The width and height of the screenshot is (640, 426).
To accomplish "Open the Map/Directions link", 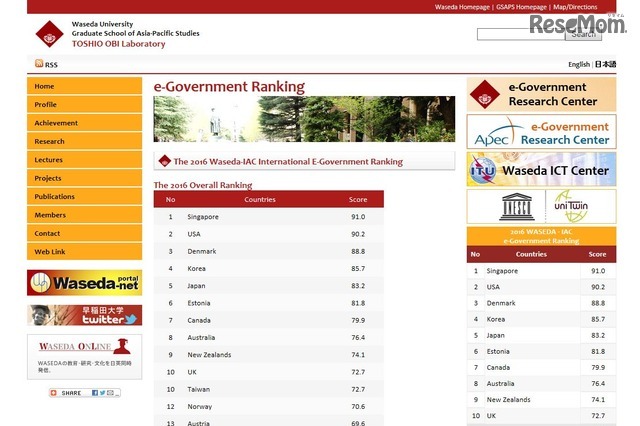I will coord(575,7).
